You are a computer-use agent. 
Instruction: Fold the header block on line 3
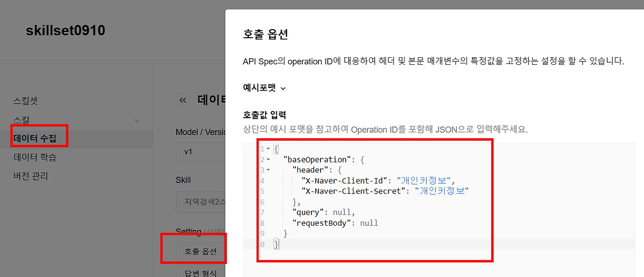tap(268, 170)
